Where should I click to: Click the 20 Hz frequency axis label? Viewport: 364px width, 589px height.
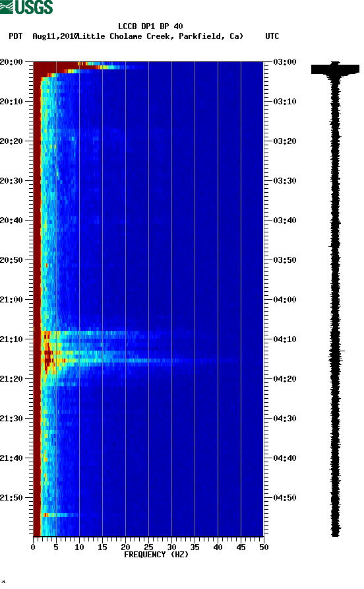(x=125, y=547)
